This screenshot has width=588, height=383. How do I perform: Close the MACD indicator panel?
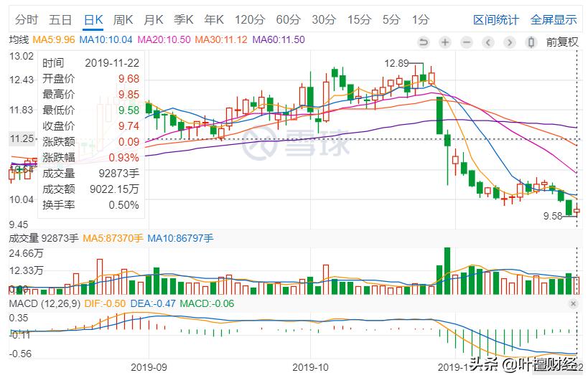(x=573, y=304)
